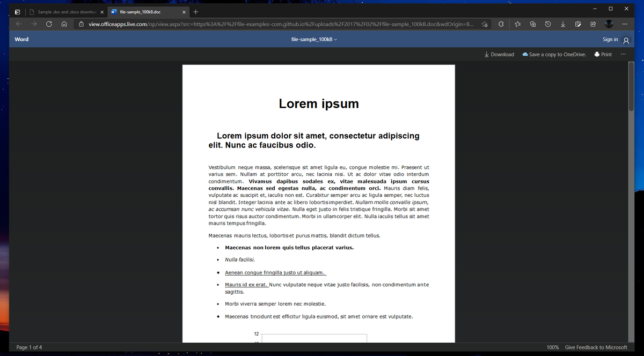Image resolution: width=644 pixels, height=356 pixels.
Task: Go forward to the next page
Action: click(34, 24)
